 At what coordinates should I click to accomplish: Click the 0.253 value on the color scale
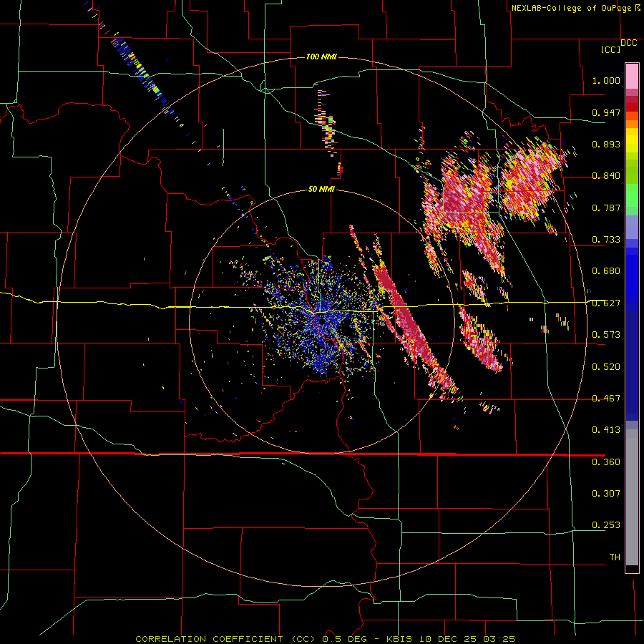pyautogui.click(x=606, y=525)
